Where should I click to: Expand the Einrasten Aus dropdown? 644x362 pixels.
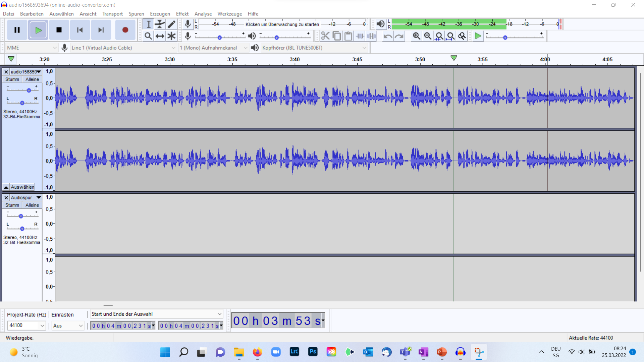click(x=68, y=325)
